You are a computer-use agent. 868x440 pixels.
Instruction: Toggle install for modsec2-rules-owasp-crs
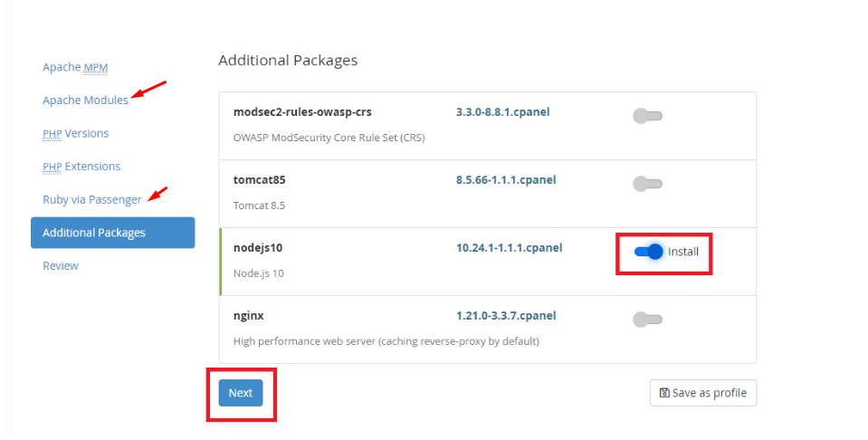coord(648,116)
